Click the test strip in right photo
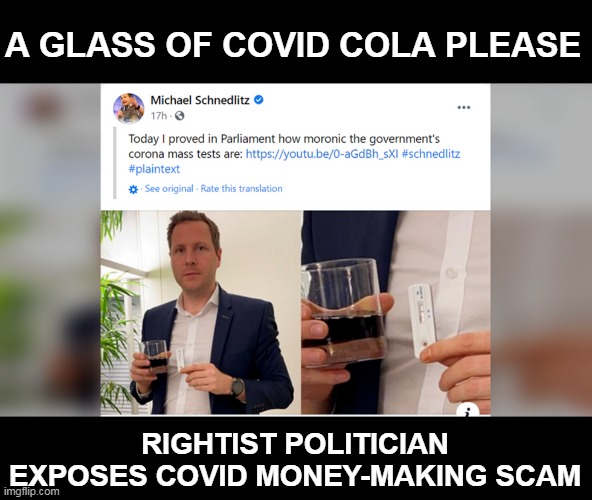This screenshot has height=500, width=592. 422,321
